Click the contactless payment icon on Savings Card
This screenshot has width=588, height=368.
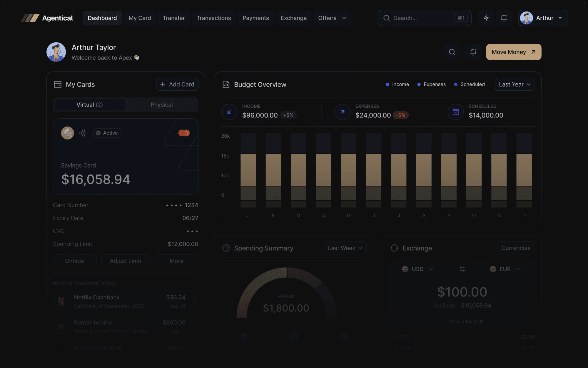click(82, 133)
